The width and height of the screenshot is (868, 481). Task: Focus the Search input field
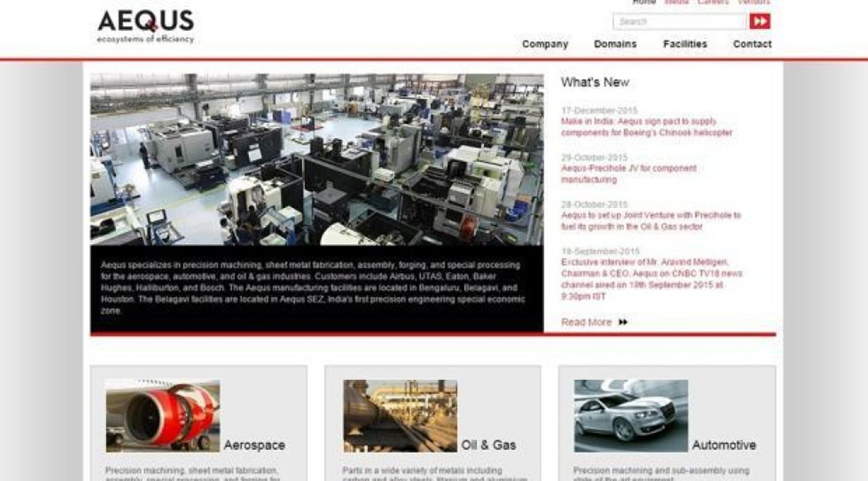pyautogui.click(x=679, y=21)
